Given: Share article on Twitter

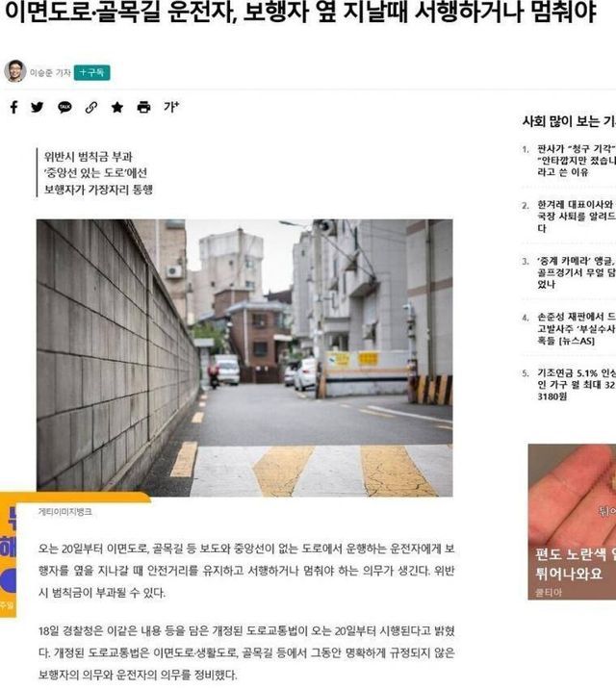Looking at the screenshot, I should point(38,107).
